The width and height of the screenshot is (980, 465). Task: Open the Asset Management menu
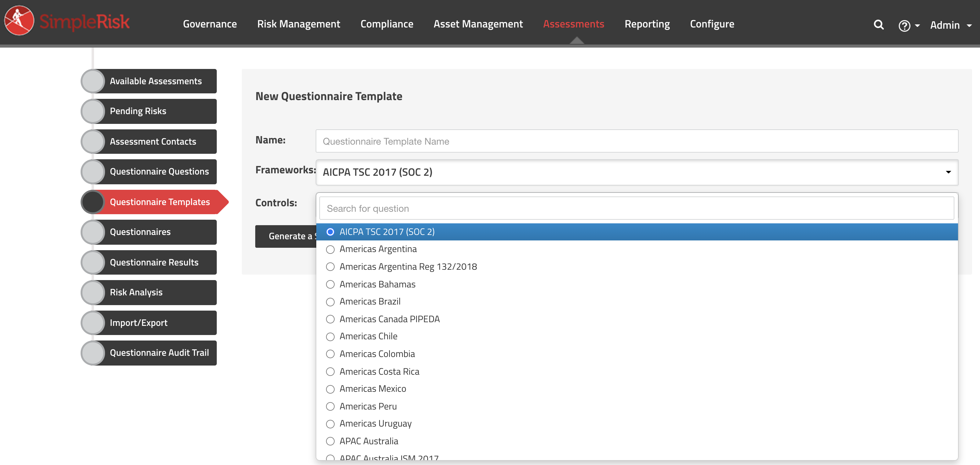pos(478,23)
